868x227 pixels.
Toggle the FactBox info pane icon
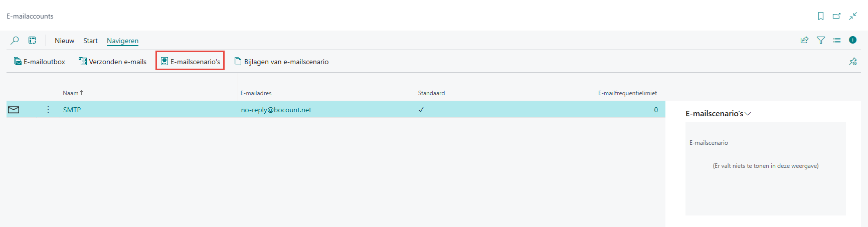tap(852, 40)
